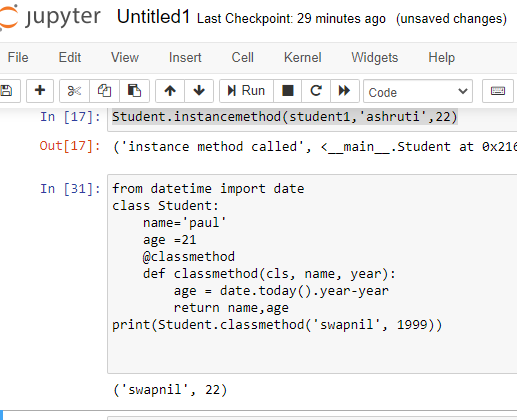This screenshot has width=517, height=420.
Task: Restart the kernel with circular arrow icon
Action: (x=316, y=91)
